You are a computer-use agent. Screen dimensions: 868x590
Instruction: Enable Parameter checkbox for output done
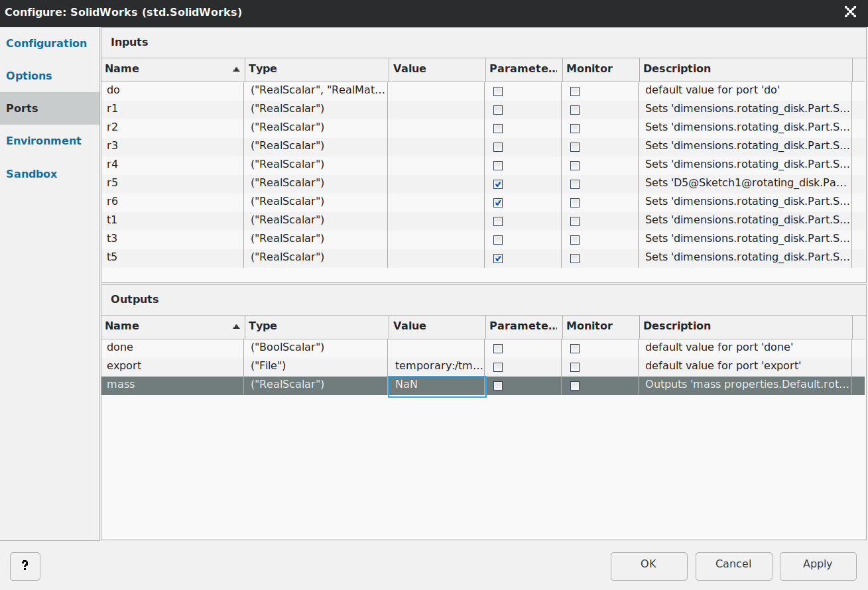coord(498,349)
